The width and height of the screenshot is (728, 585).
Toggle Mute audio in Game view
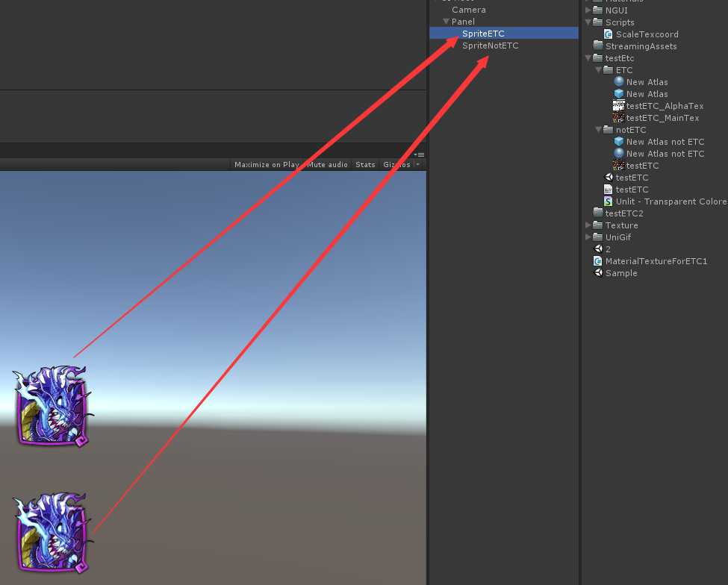pos(327,165)
